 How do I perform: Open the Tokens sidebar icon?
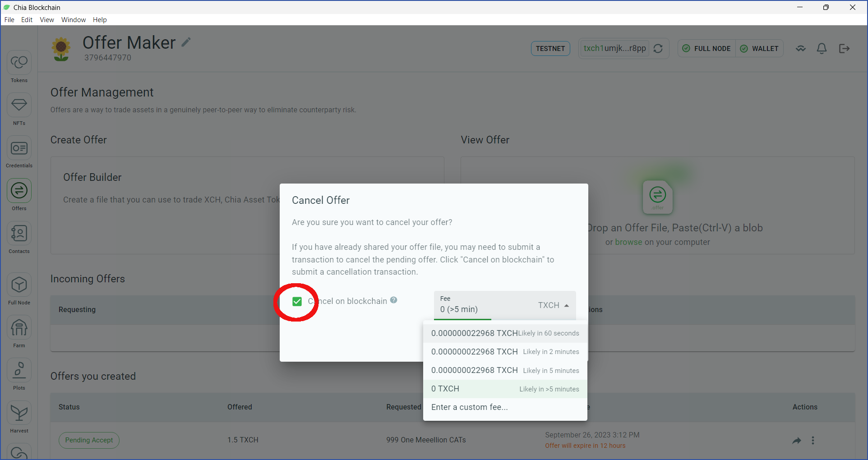[x=19, y=62]
